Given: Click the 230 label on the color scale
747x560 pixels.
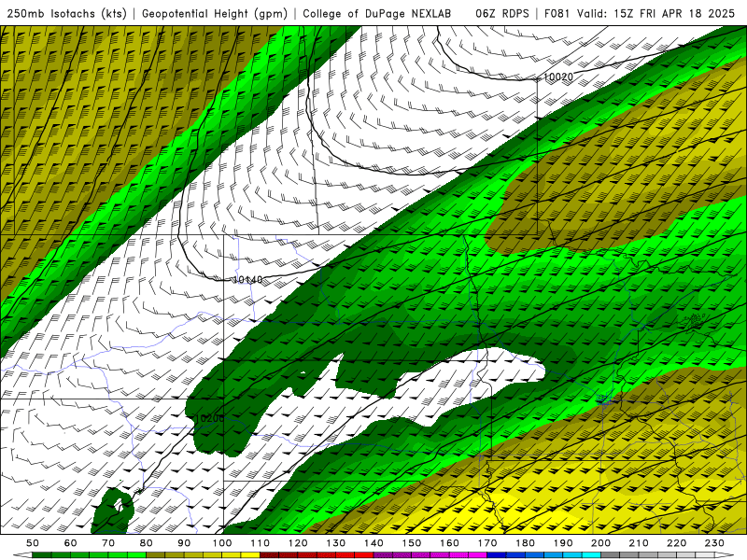Looking at the screenshot, I should click(x=714, y=543).
